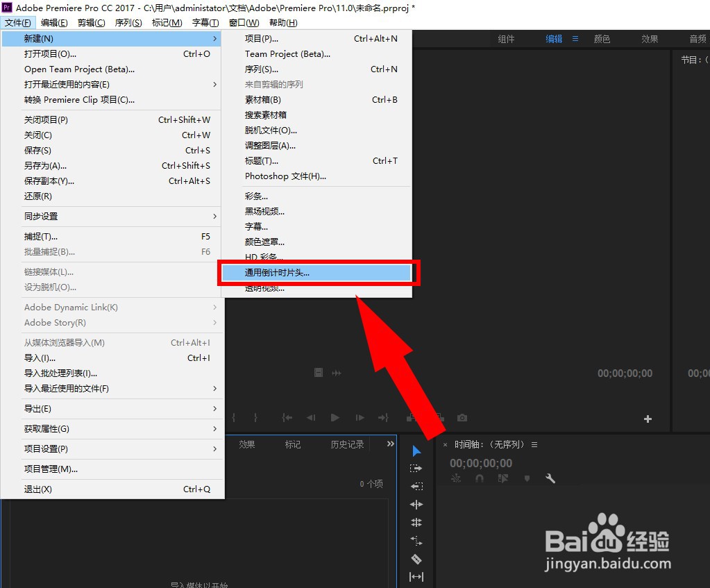Click Mark Out brace icon
The image size is (710, 588).
click(255, 418)
